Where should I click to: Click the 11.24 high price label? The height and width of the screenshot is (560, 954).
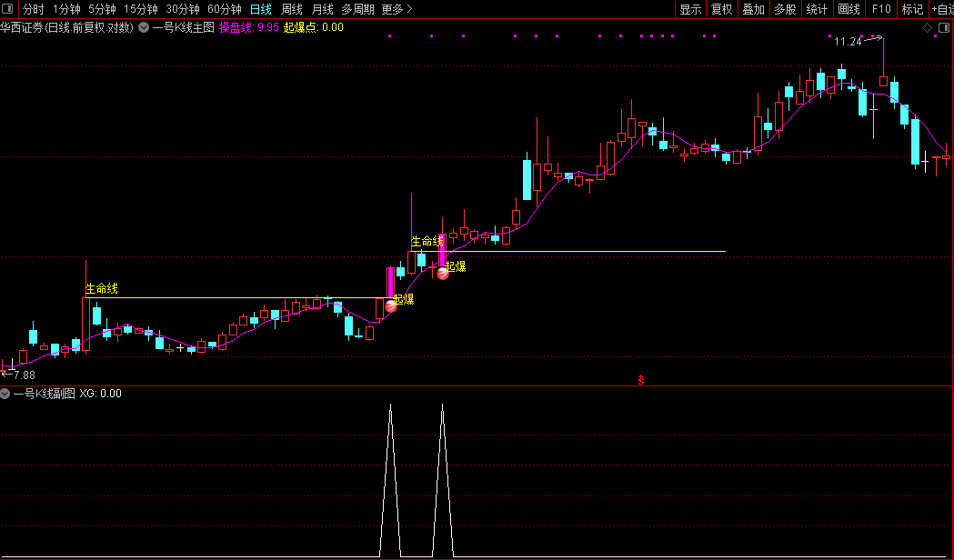(x=848, y=42)
